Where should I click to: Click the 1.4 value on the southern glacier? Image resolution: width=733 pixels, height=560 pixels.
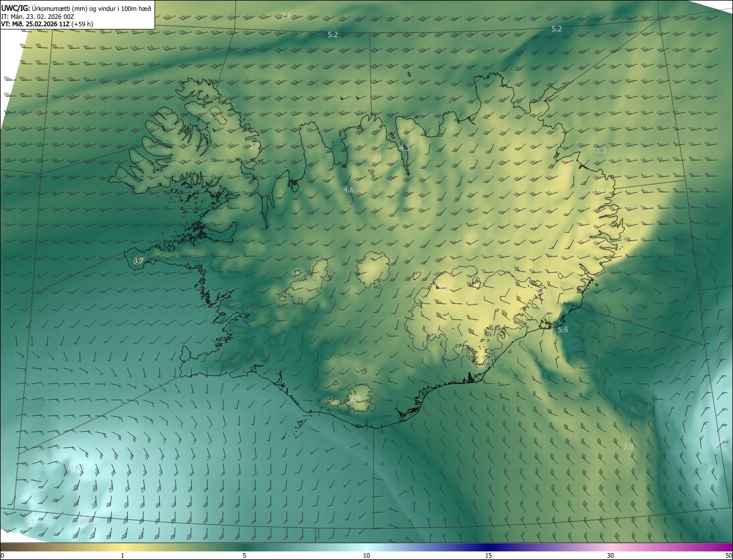click(356, 398)
